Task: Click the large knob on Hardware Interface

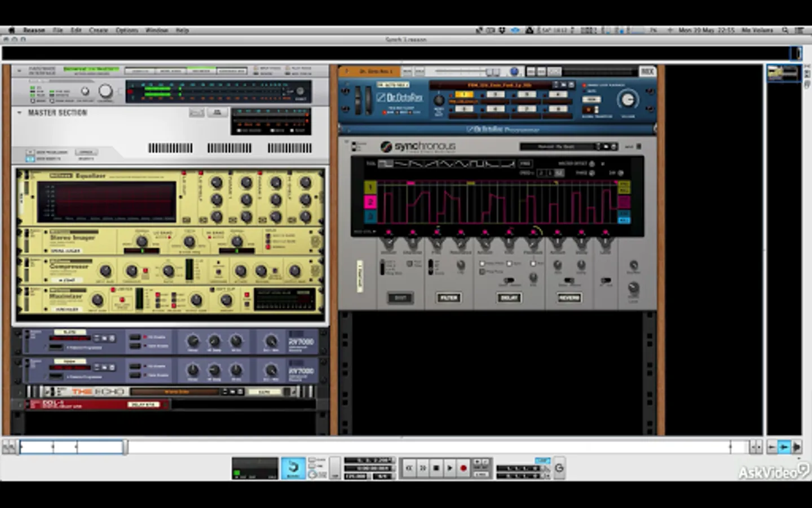Action: (105, 91)
